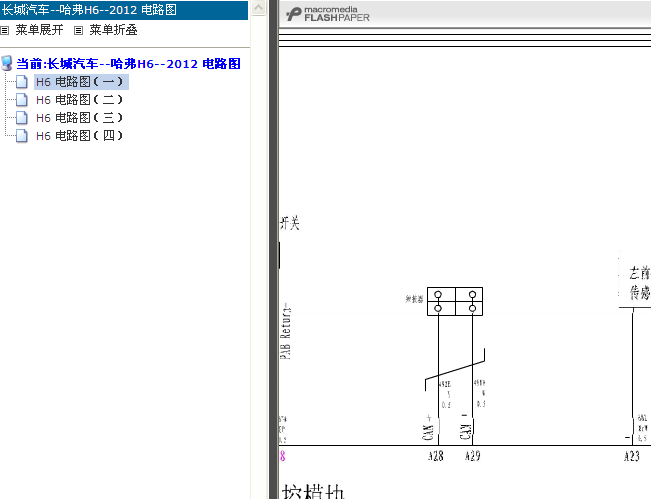
Task: Select root node 当前:长城汽车--哈弗H6--2012 电路图
Action: pos(128,64)
